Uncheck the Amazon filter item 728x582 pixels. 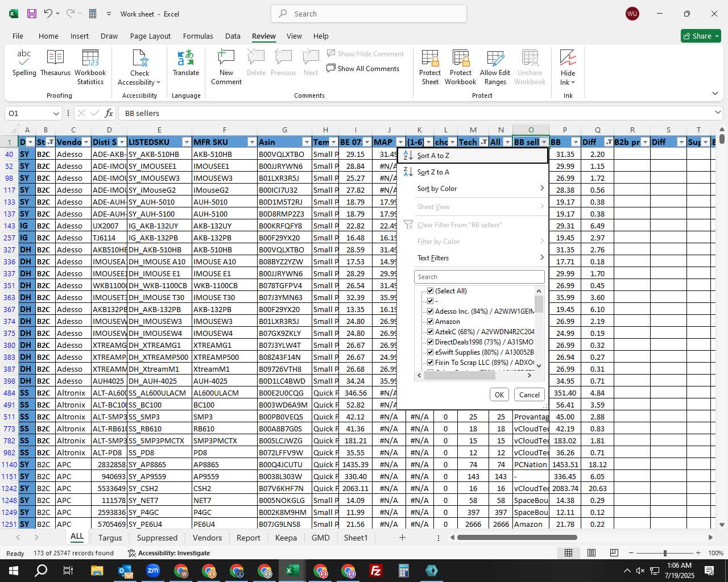point(431,322)
